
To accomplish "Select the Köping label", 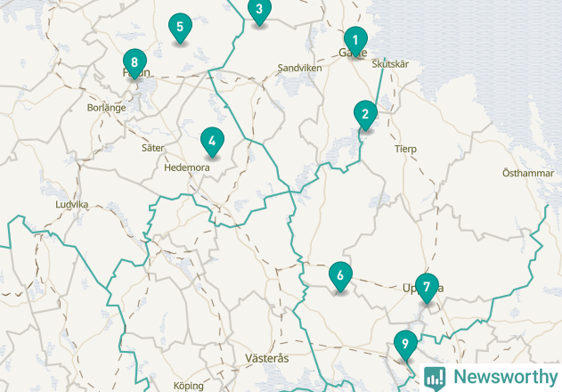I will coord(189,386).
